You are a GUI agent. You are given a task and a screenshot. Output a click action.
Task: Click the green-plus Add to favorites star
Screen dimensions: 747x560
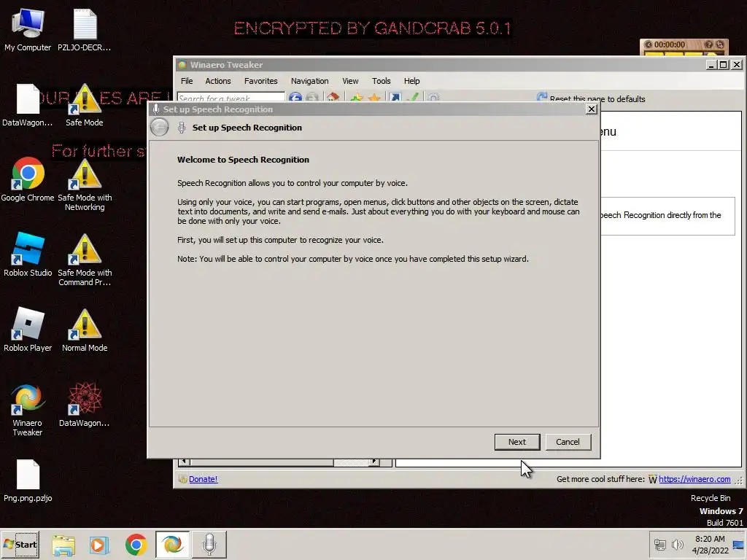tap(356, 98)
